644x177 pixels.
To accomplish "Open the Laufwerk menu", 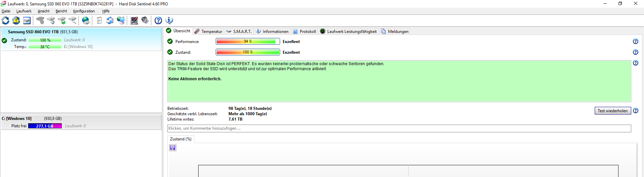I will [x=24, y=11].
